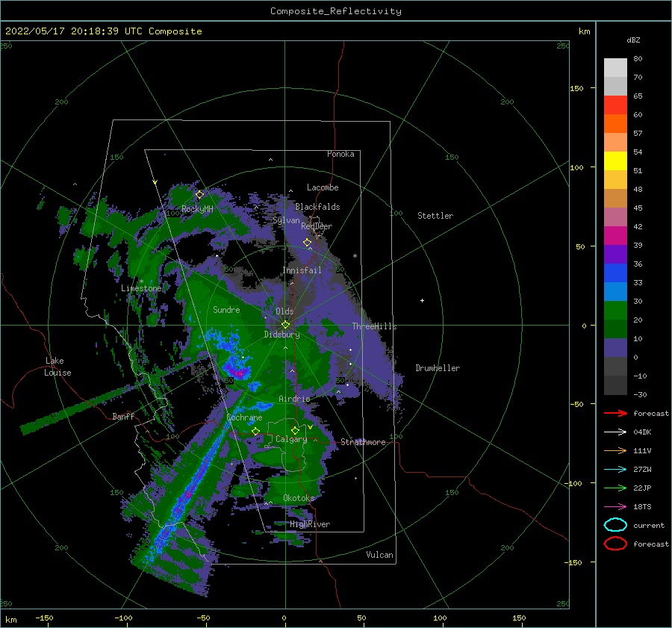
Task: Click the Didsbury city label
Action: 282,335
